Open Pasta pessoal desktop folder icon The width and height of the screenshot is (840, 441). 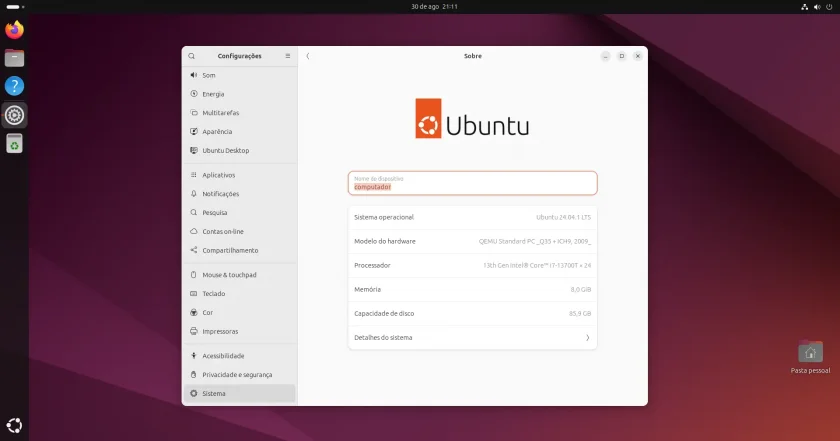point(810,352)
